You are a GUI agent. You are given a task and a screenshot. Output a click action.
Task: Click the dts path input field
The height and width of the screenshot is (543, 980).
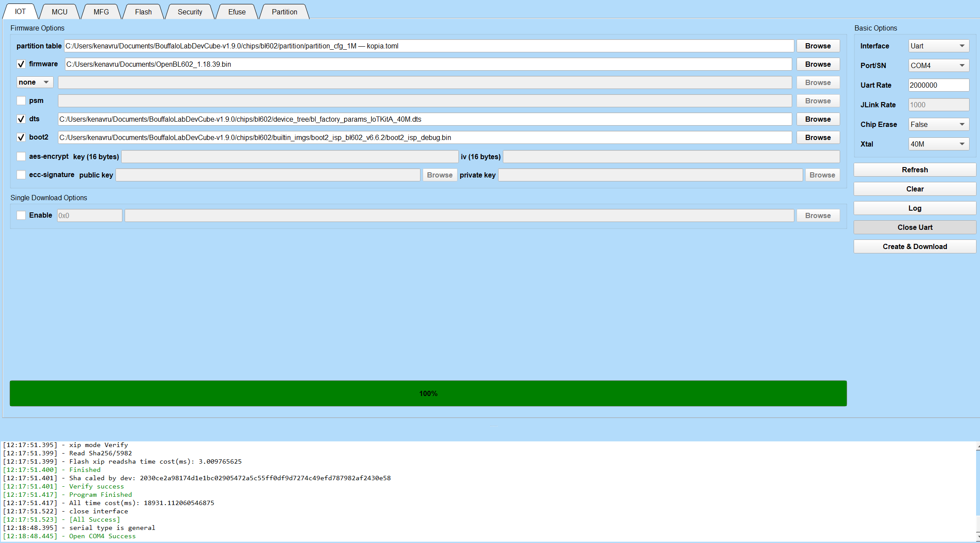[425, 119]
